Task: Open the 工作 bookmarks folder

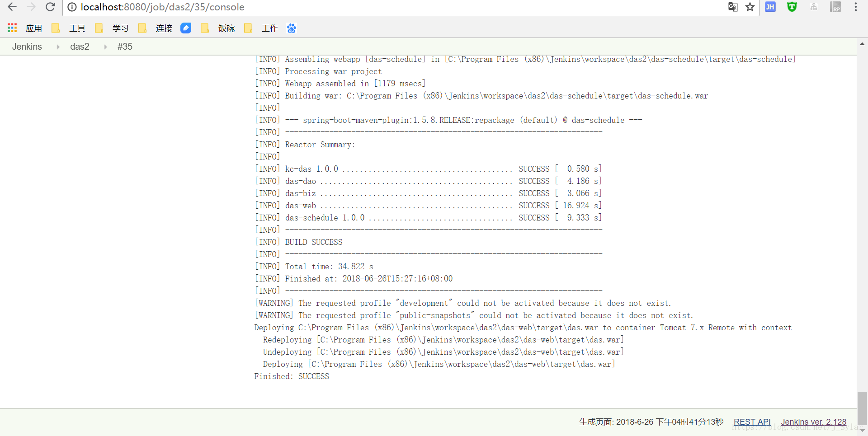Action: (x=261, y=28)
